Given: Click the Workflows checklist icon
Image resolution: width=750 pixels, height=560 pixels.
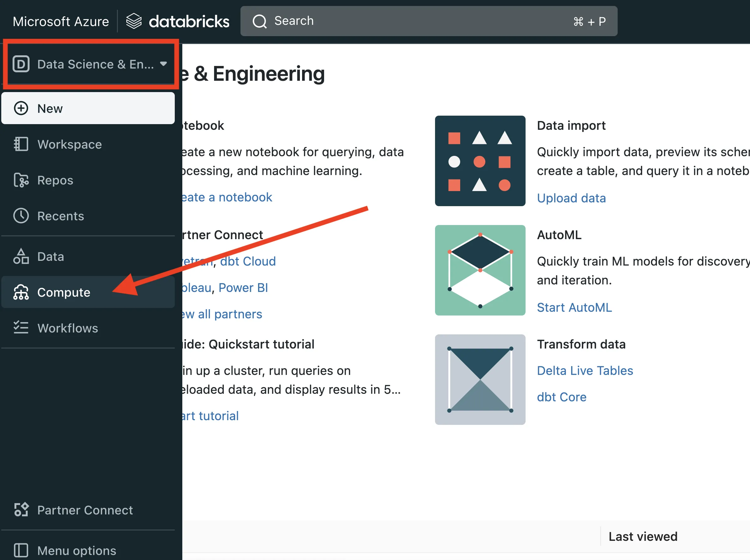Looking at the screenshot, I should point(21,328).
